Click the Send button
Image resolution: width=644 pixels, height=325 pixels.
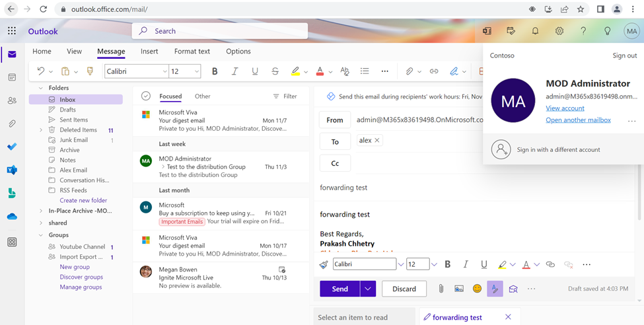[x=340, y=289]
